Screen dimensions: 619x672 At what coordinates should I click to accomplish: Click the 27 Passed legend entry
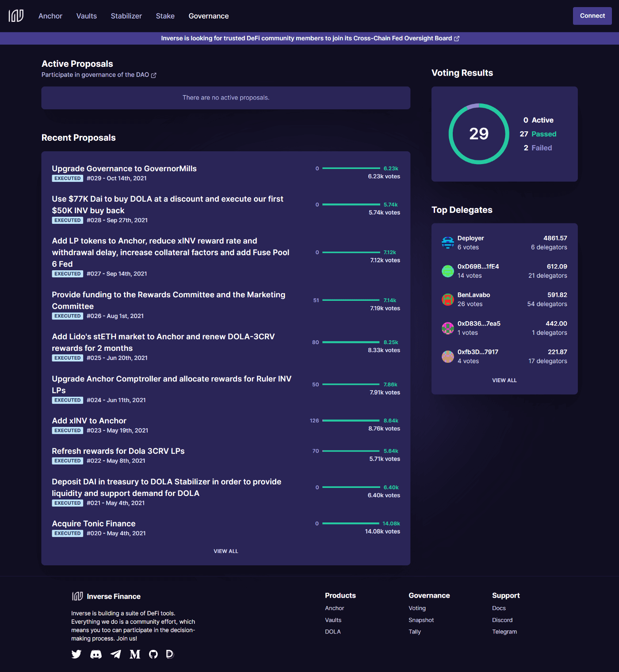pyautogui.click(x=538, y=134)
